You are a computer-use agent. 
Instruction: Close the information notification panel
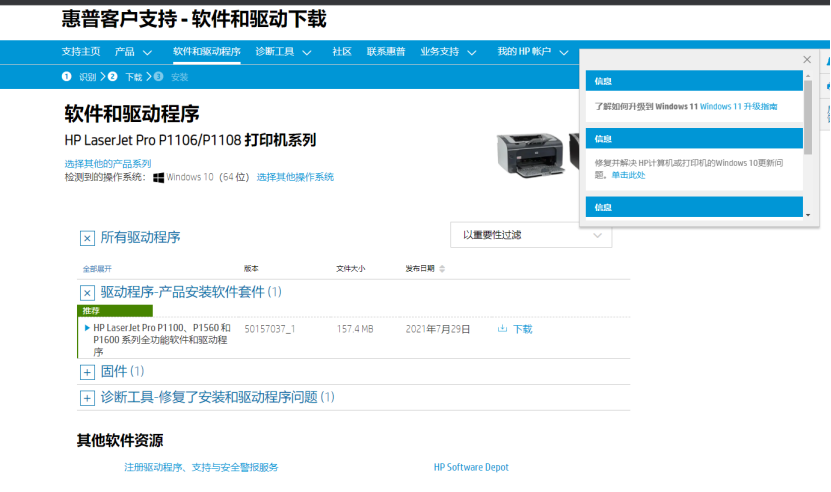tap(807, 59)
